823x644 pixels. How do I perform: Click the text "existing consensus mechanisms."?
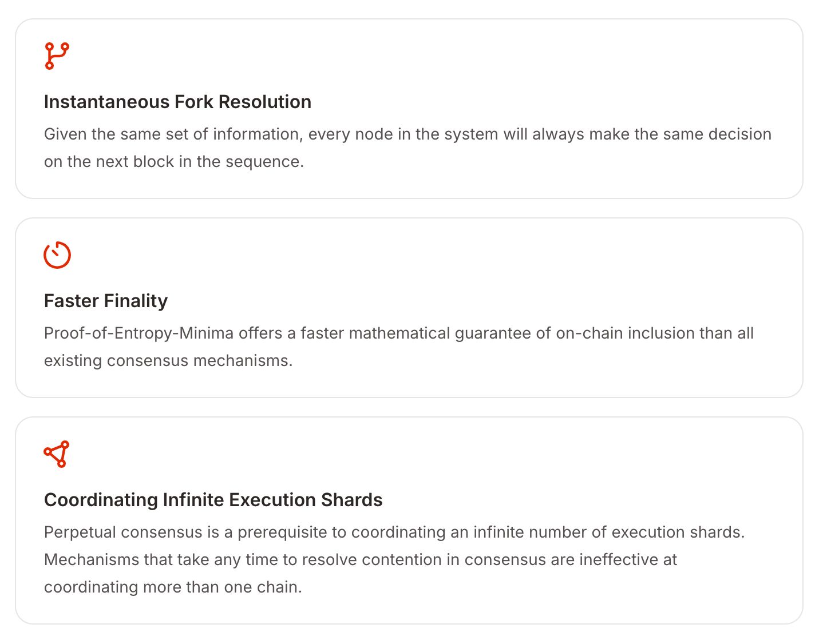pos(168,360)
